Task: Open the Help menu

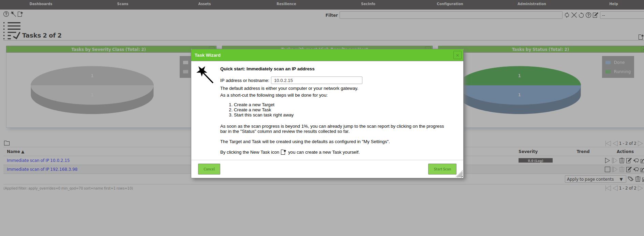Action: pyautogui.click(x=614, y=4)
